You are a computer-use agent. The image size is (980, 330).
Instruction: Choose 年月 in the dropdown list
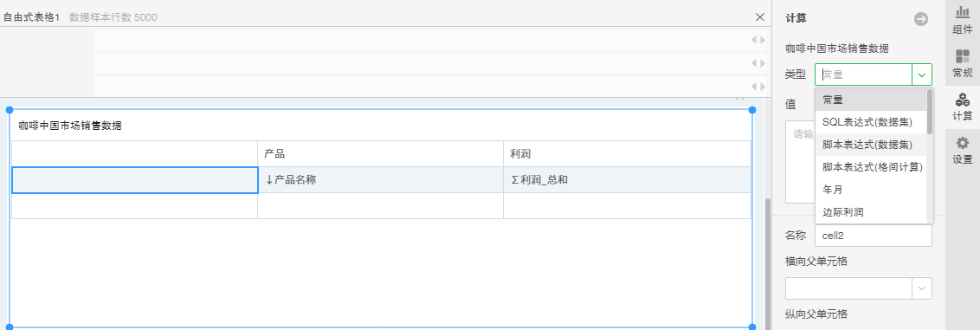(871, 190)
